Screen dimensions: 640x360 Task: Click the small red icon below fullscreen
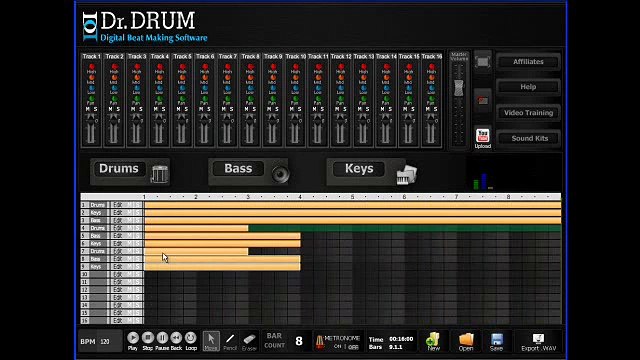(482, 100)
